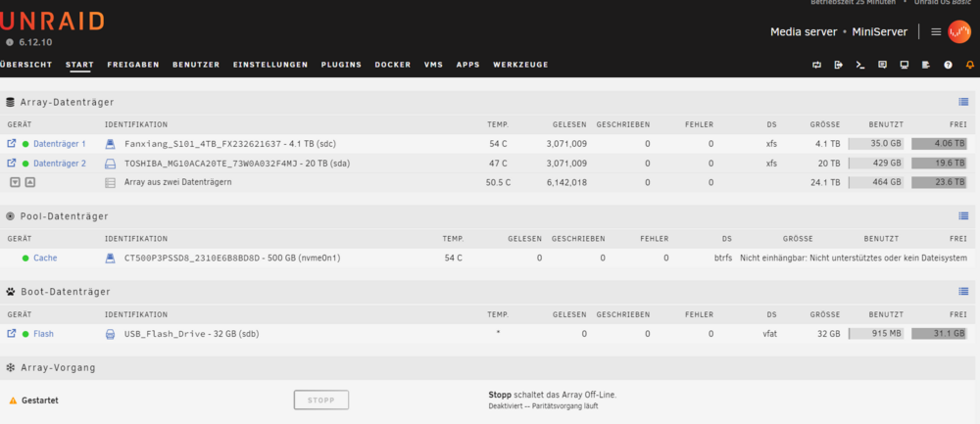
Task: Open the APPS tab
Action: pyautogui.click(x=468, y=65)
